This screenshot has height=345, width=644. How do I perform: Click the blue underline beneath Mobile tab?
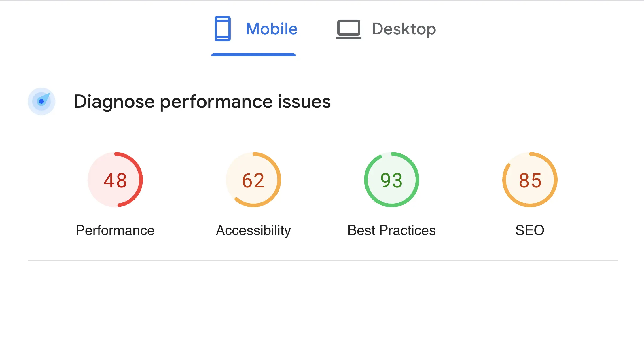coord(253,55)
